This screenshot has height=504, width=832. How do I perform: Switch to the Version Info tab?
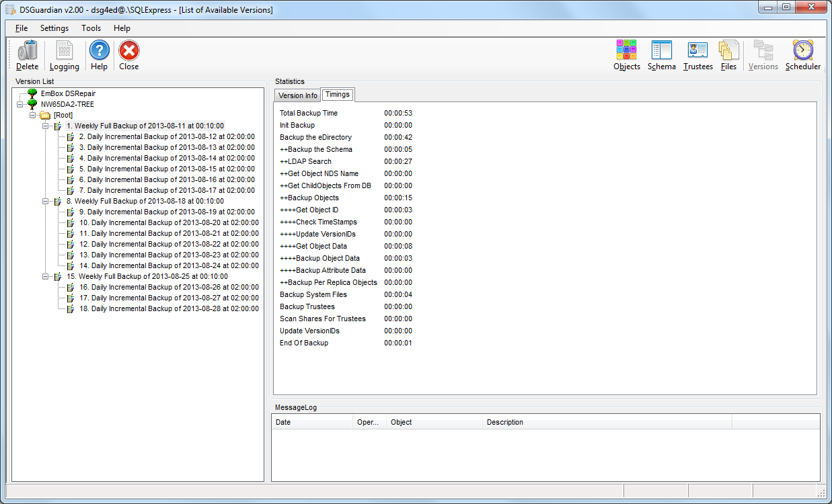[x=298, y=95]
